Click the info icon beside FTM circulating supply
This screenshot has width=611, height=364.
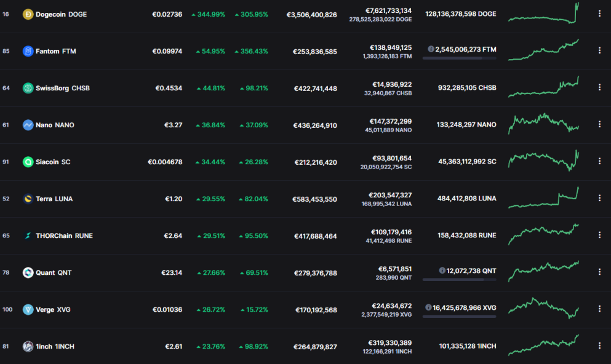pyautogui.click(x=431, y=49)
